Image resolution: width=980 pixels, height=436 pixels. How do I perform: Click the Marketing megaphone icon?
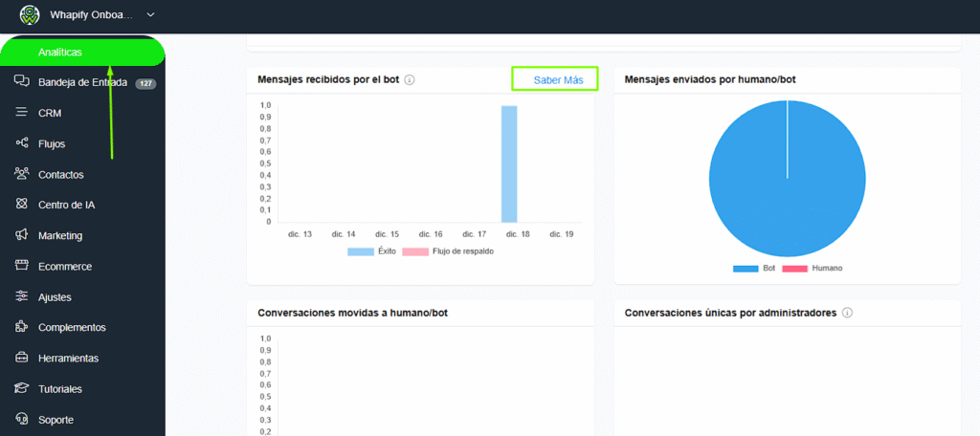pyautogui.click(x=21, y=235)
